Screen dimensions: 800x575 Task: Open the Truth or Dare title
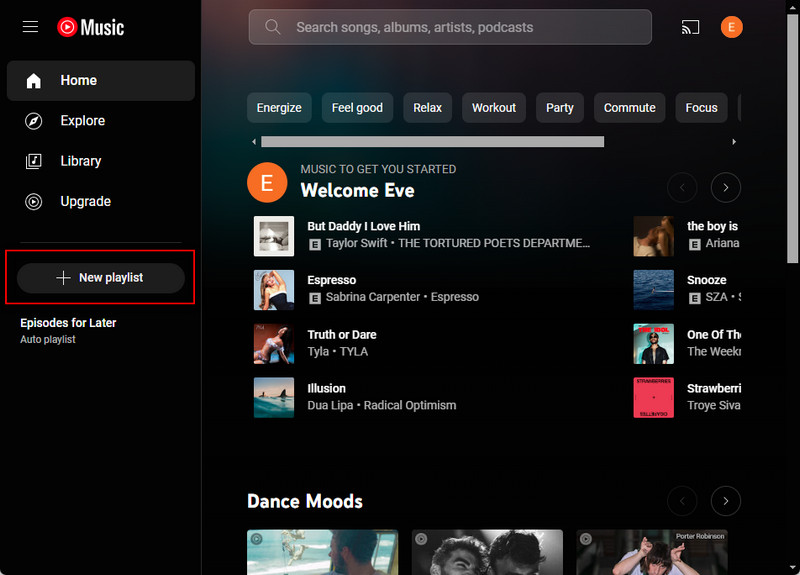342,335
